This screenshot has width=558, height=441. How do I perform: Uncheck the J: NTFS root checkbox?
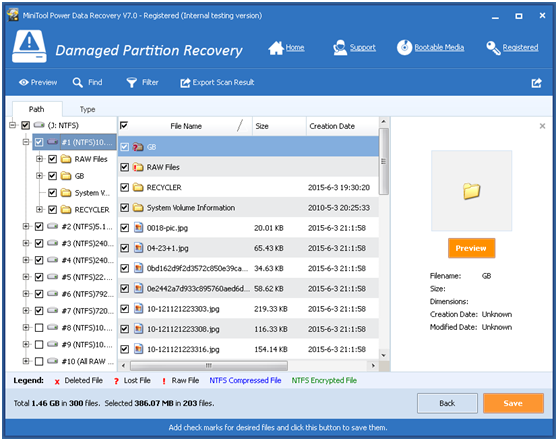(25, 125)
